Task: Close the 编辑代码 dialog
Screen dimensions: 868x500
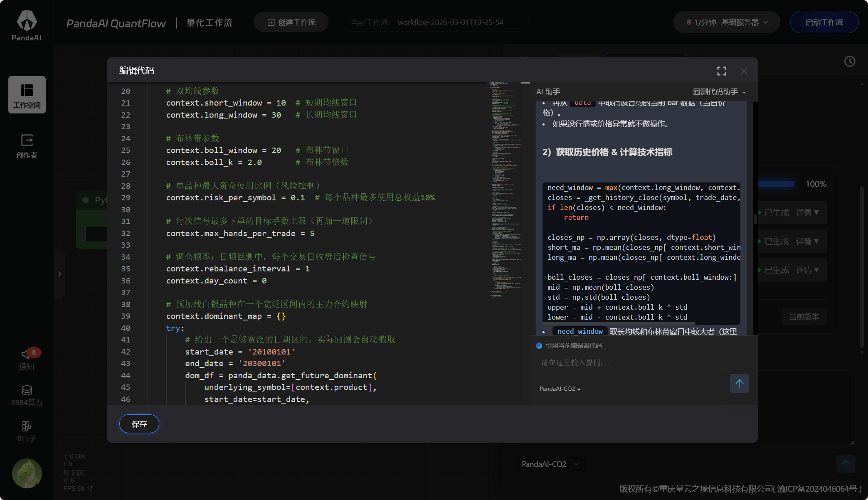Action: 744,71
